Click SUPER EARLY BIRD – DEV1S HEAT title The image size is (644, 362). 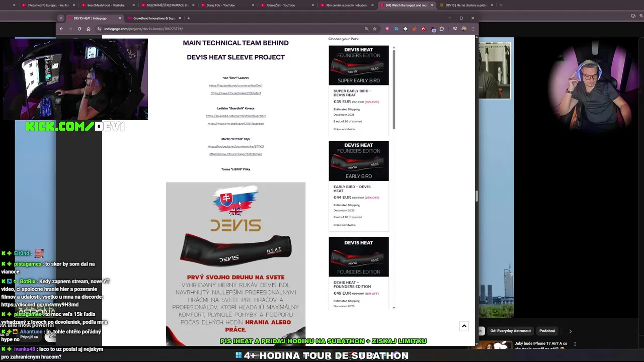352,93
